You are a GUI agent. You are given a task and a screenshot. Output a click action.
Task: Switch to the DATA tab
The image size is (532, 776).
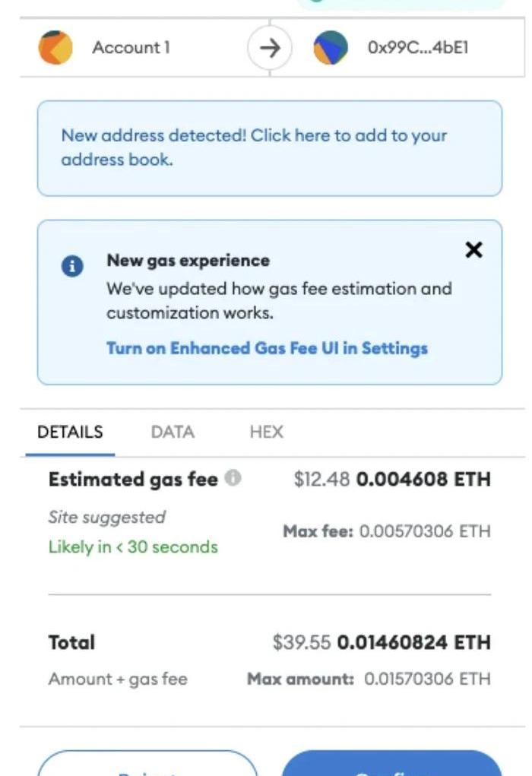pyautogui.click(x=173, y=432)
